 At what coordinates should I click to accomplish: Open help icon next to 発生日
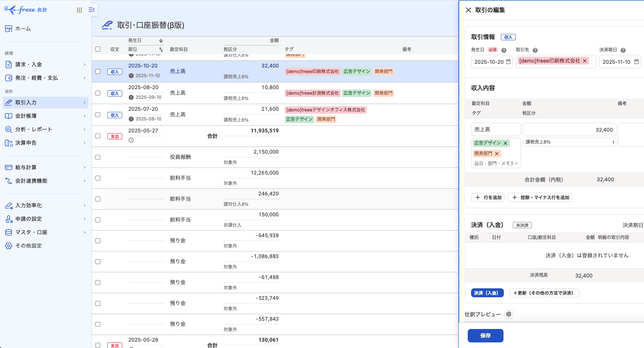point(504,50)
